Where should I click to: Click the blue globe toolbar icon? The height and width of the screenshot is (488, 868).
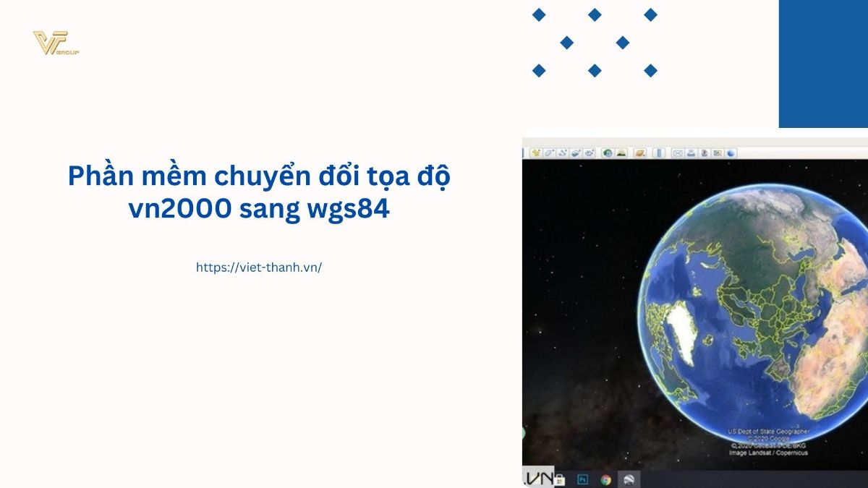(x=731, y=153)
